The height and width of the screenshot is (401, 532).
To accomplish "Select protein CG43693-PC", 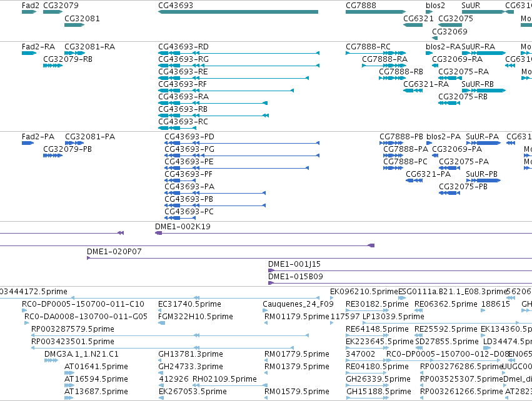I will point(189,212).
